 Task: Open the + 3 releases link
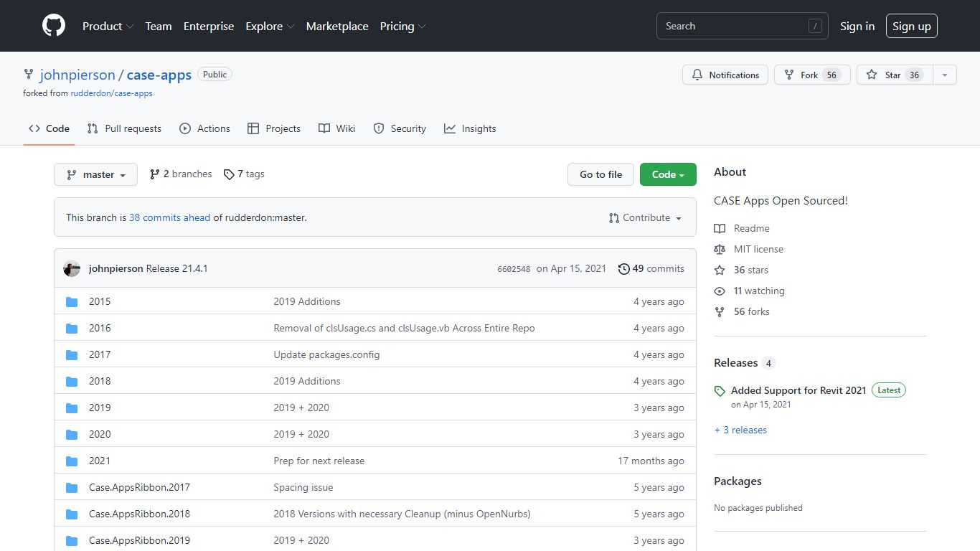[740, 430]
